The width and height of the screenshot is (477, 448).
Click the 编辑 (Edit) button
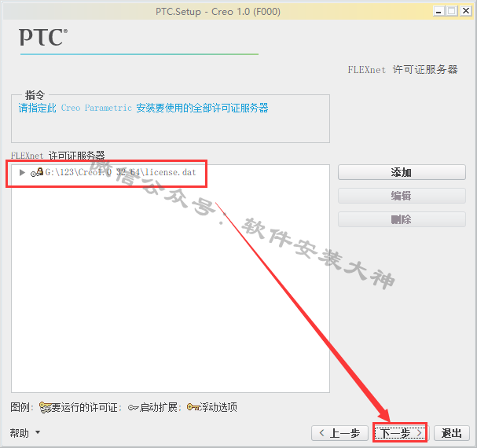402,196
